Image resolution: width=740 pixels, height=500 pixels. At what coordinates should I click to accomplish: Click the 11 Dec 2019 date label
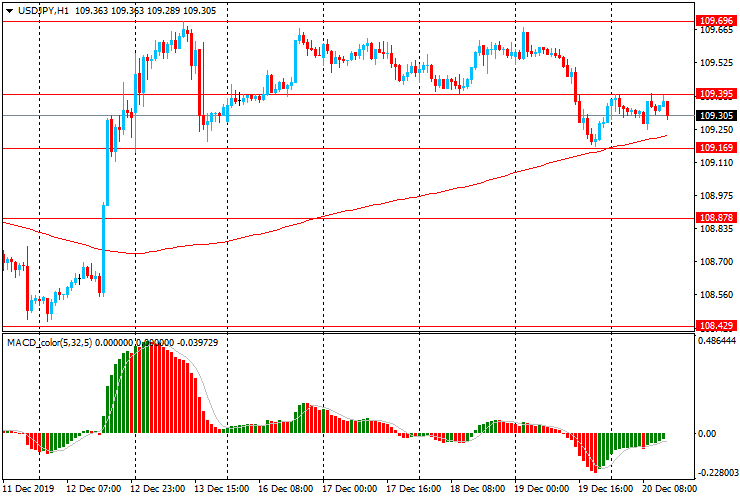[28, 488]
